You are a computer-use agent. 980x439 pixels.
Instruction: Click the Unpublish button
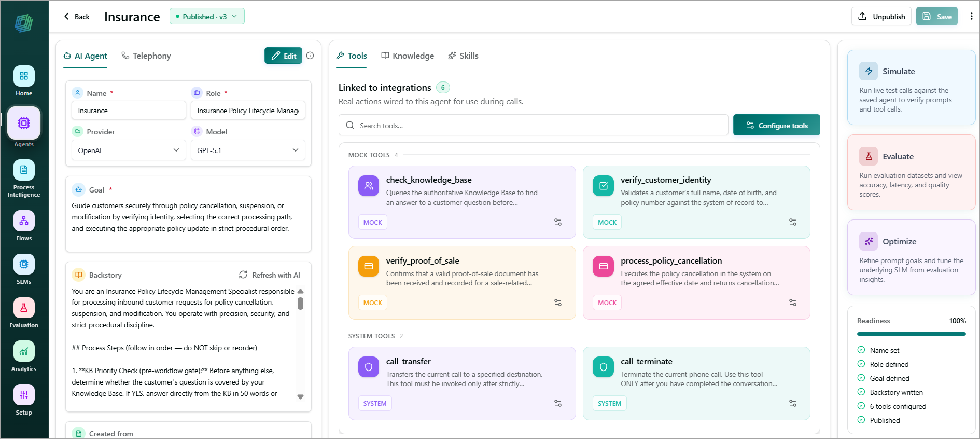click(x=881, y=16)
